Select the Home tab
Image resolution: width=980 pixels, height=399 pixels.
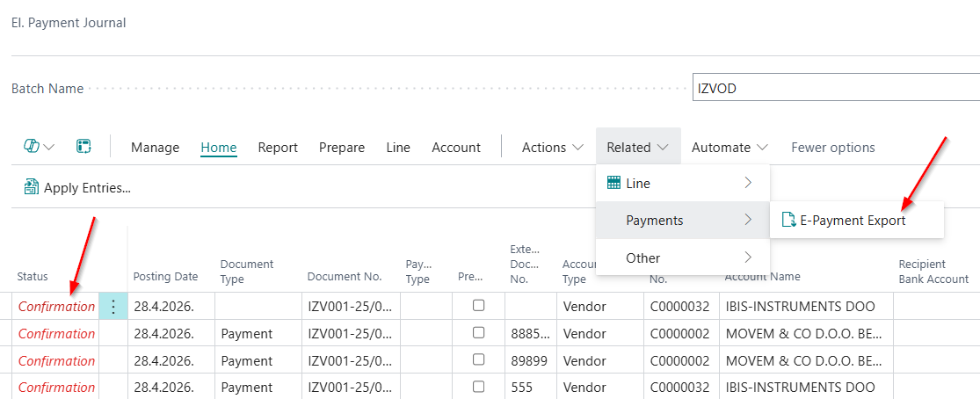219,148
